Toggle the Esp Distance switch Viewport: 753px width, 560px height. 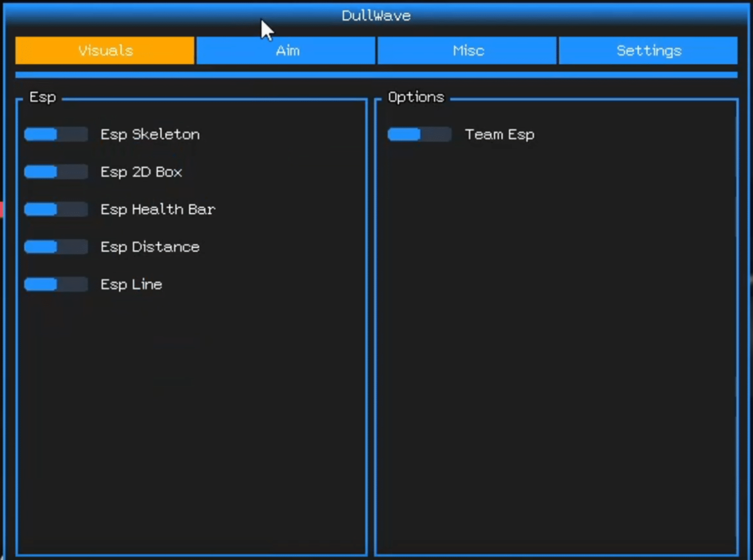tap(56, 247)
